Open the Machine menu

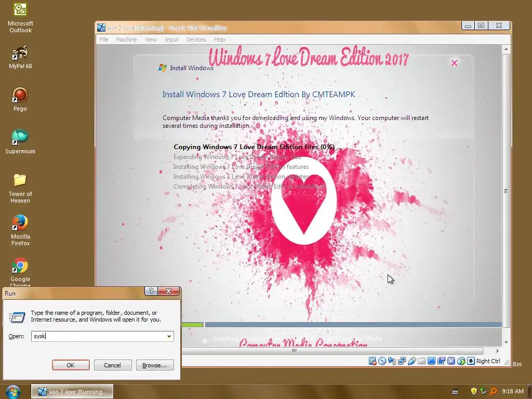coord(127,39)
